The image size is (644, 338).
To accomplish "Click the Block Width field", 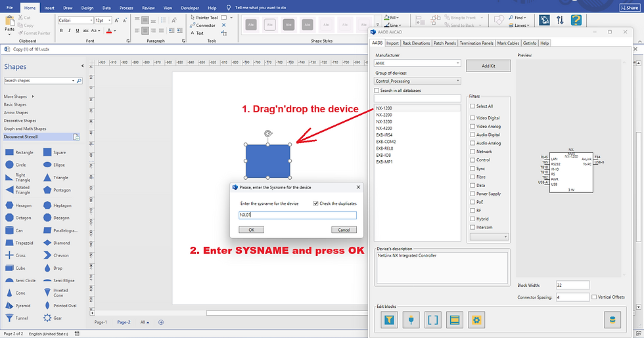I will click(573, 285).
